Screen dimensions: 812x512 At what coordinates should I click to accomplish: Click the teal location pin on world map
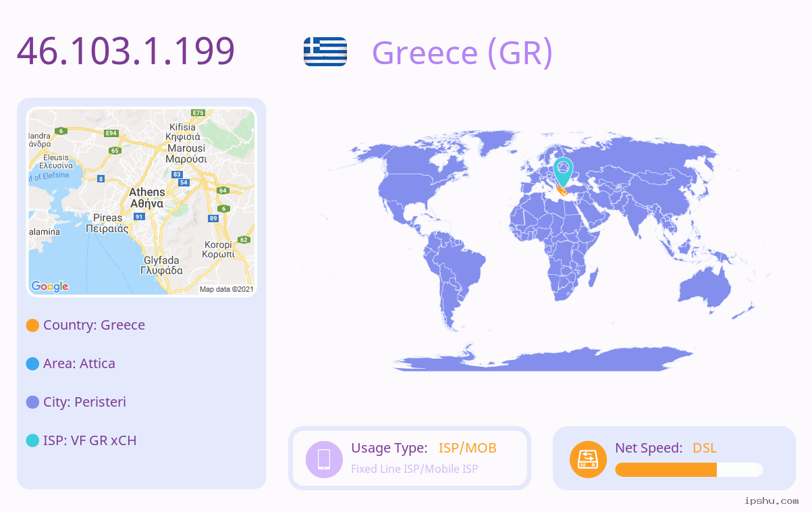pyautogui.click(x=563, y=172)
